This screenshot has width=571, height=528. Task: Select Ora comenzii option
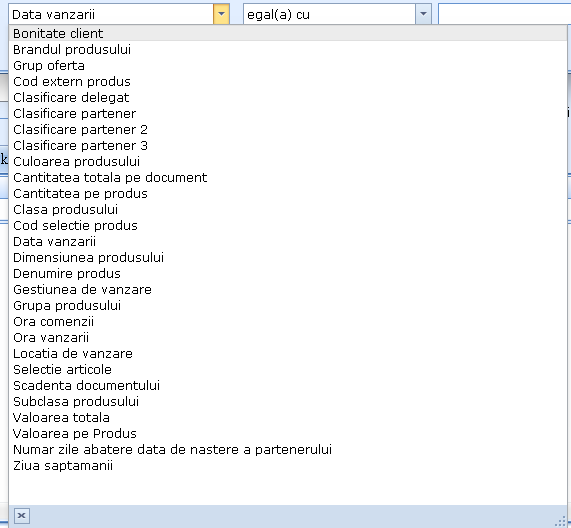tap(288, 322)
